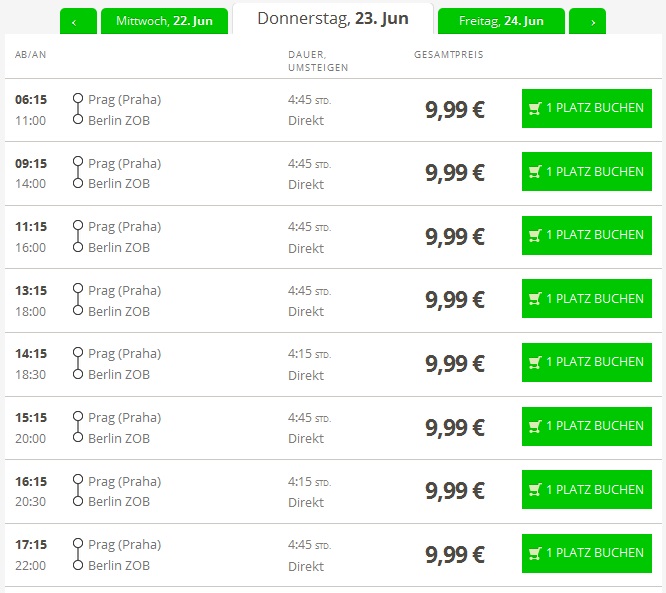Book seat on 16:15 bus arriving 20:30

[587, 489]
